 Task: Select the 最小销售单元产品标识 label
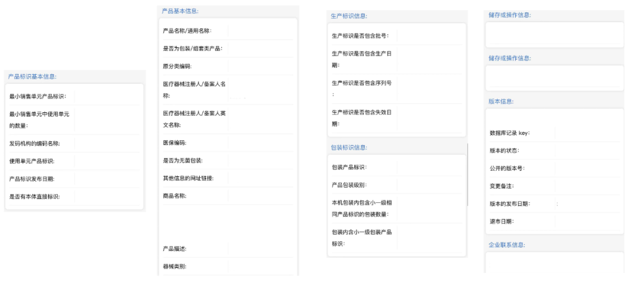38,97
